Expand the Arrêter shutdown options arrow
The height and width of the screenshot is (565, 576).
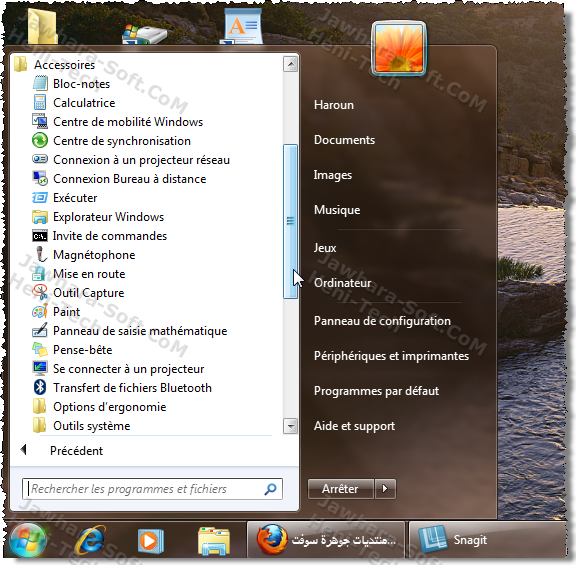click(x=385, y=489)
